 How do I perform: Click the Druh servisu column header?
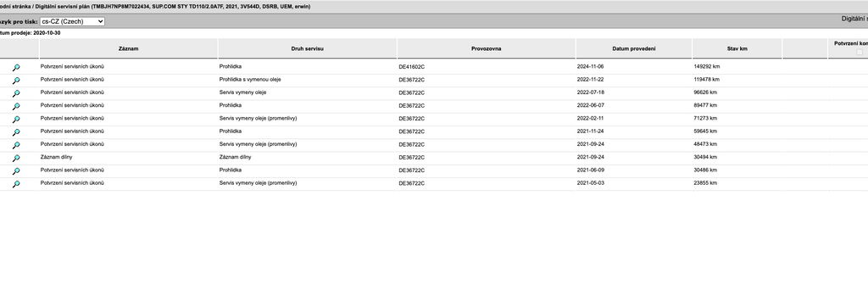tap(307, 49)
